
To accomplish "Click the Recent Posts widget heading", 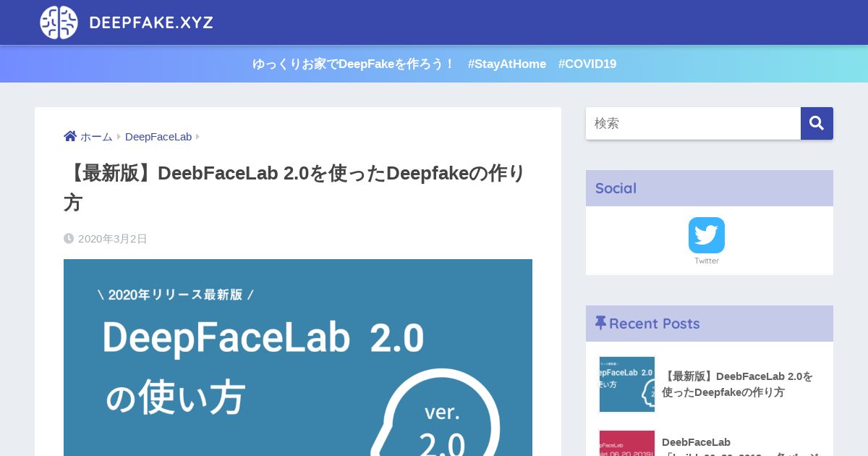I will click(x=710, y=324).
